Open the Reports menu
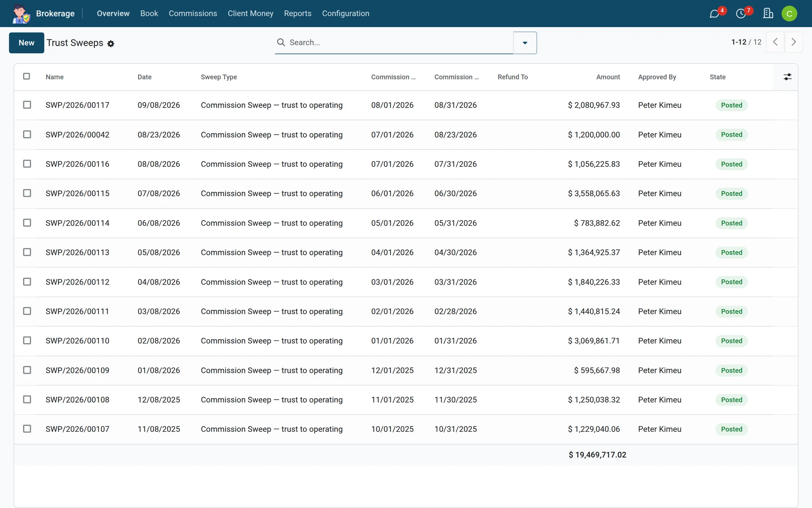The height and width of the screenshot is (508, 812). point(298,14)
